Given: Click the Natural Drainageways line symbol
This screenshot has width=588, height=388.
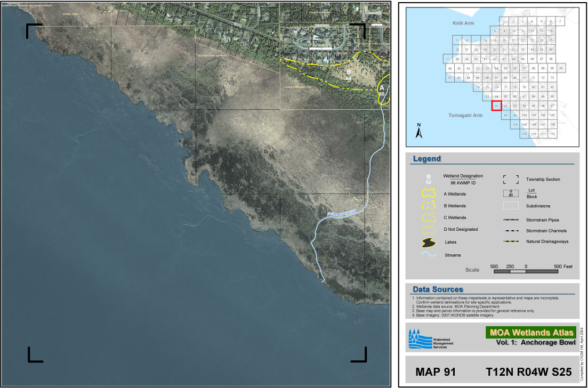Looking at the screenshot, I should pyautogui.click(x=511, y=242).
